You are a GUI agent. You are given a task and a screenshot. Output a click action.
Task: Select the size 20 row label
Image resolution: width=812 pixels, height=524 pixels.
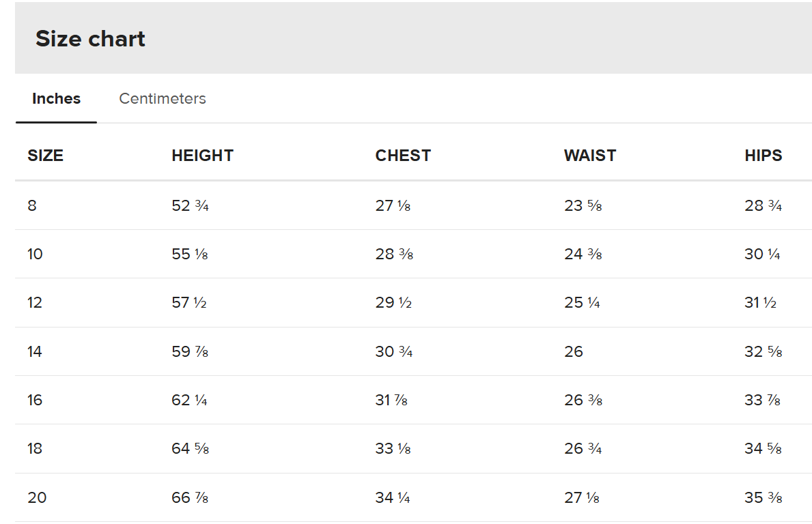(x=37, y=498)
